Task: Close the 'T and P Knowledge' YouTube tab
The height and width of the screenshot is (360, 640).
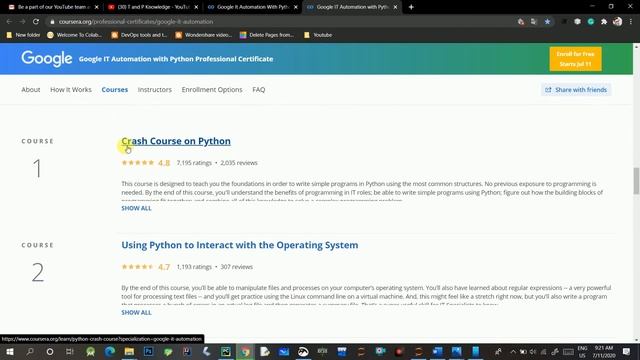Action: (x=196, y=7)
